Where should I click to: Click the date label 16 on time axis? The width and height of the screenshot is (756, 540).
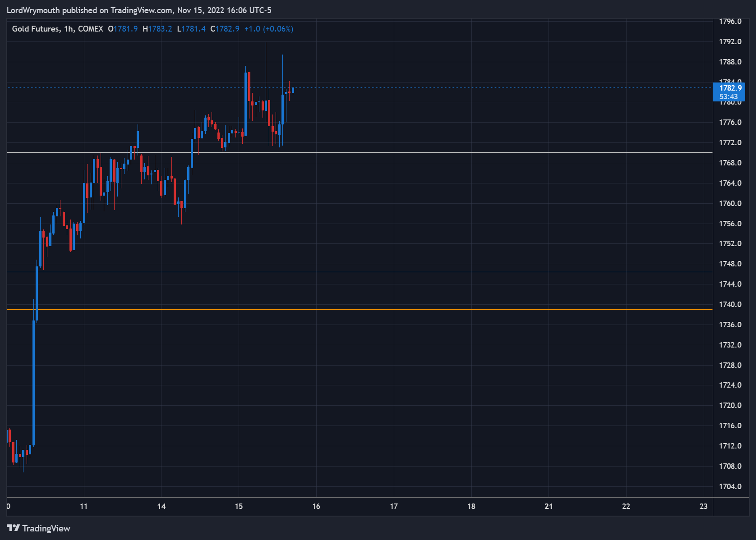[x=316, y=506]
